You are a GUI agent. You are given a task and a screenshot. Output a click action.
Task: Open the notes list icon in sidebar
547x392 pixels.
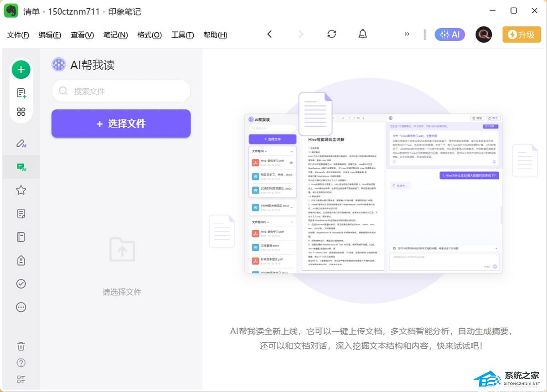pos(21,213)
